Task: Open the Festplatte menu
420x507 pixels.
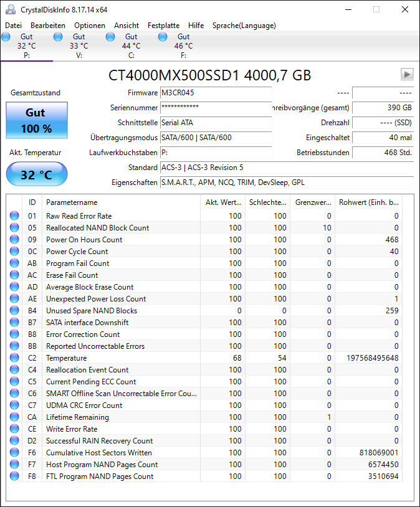Action: click(163, 26)
